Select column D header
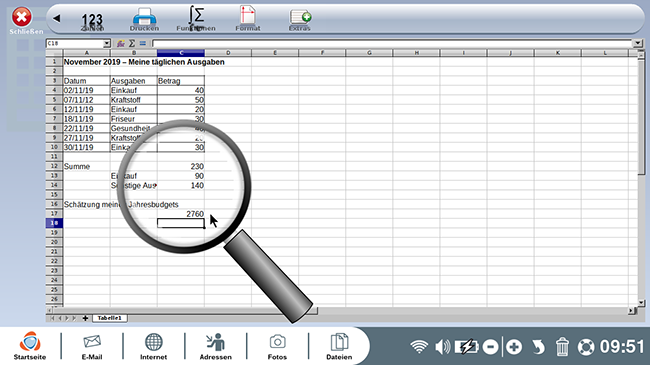This screenshot has width=650, height=365. click(228, 53)
